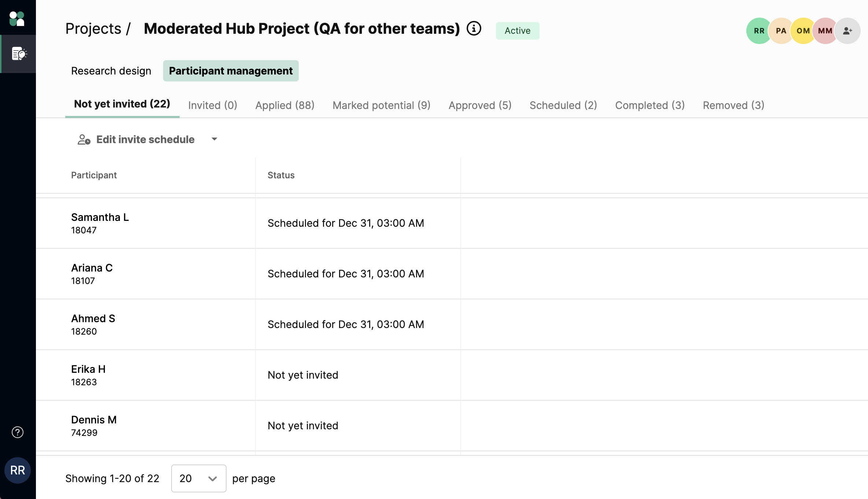Click participant ID 18047

pos(84,230)
